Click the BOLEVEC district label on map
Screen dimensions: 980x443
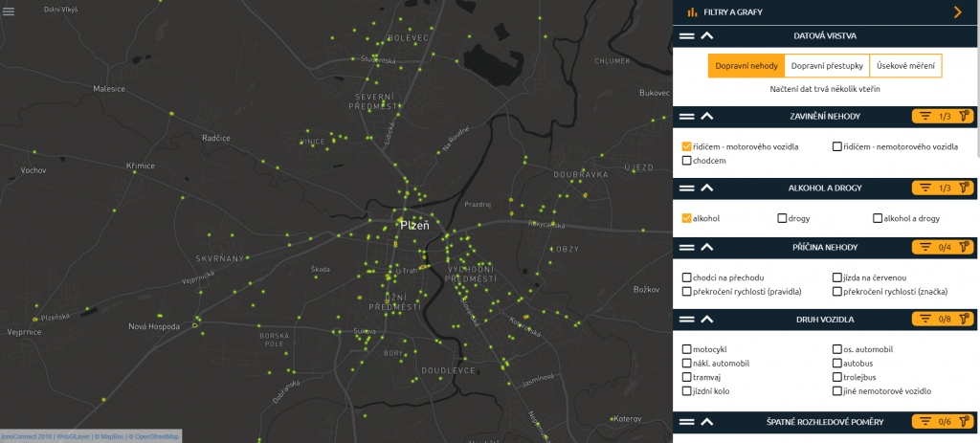click(408, 38)
